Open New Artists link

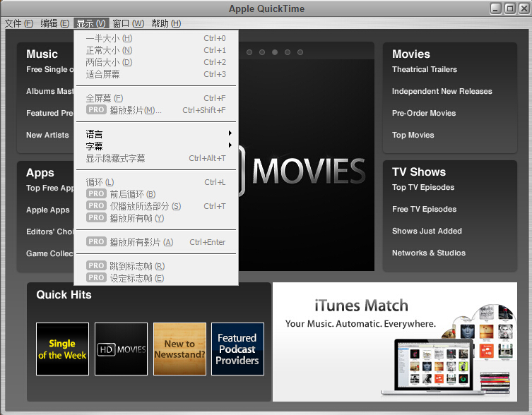[x=47, y=135]
